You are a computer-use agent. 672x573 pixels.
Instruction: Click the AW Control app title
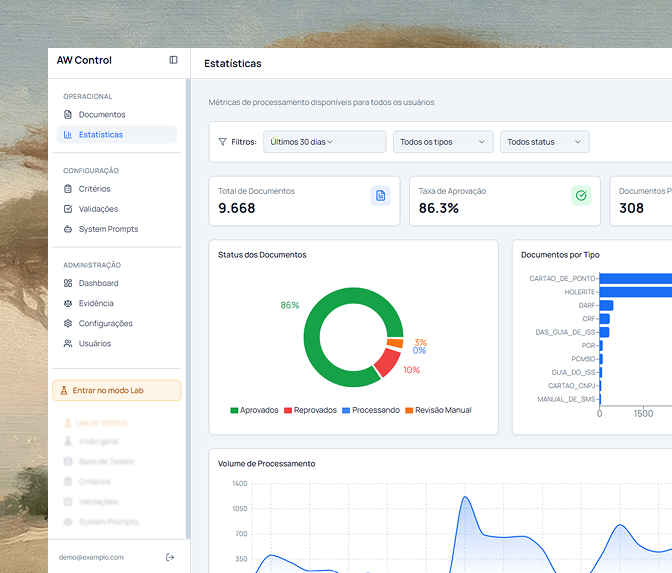click(x=84, y=60)
